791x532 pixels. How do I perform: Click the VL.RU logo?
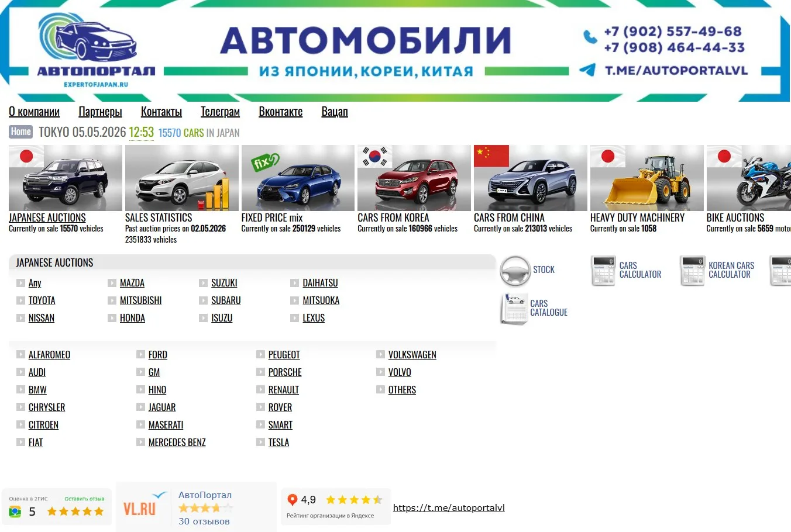pos(139,509)
